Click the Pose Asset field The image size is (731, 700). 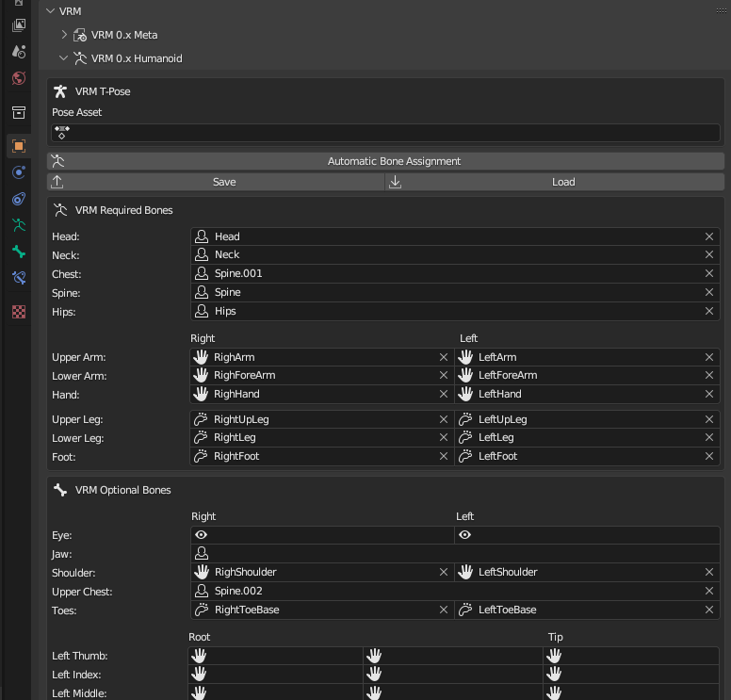[385, 133]
